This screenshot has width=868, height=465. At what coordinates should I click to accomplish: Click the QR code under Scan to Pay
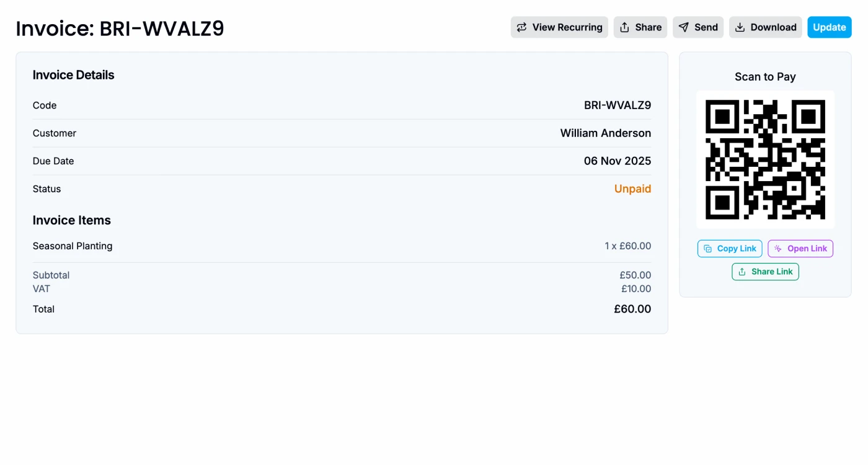tap(765, 159)
